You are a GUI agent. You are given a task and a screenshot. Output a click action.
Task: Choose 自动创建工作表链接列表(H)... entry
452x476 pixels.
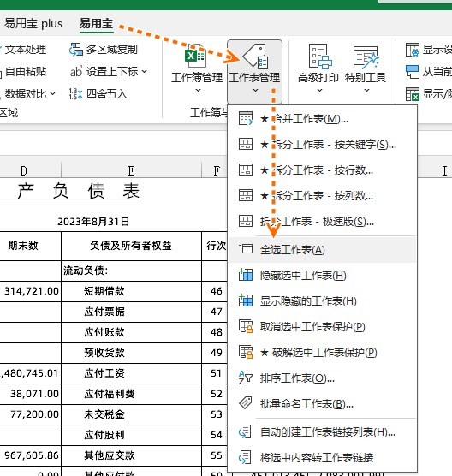322,431
